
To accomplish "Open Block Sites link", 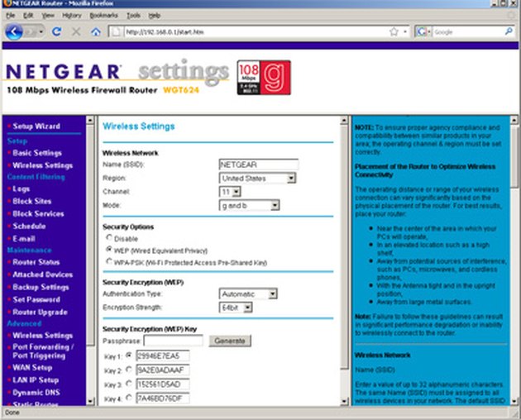I will [x=32, y=202].
